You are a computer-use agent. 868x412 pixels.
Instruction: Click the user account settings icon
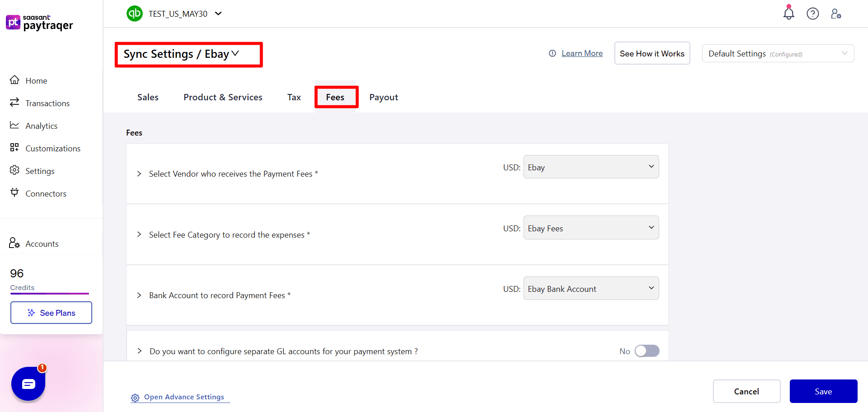(836, 14)
